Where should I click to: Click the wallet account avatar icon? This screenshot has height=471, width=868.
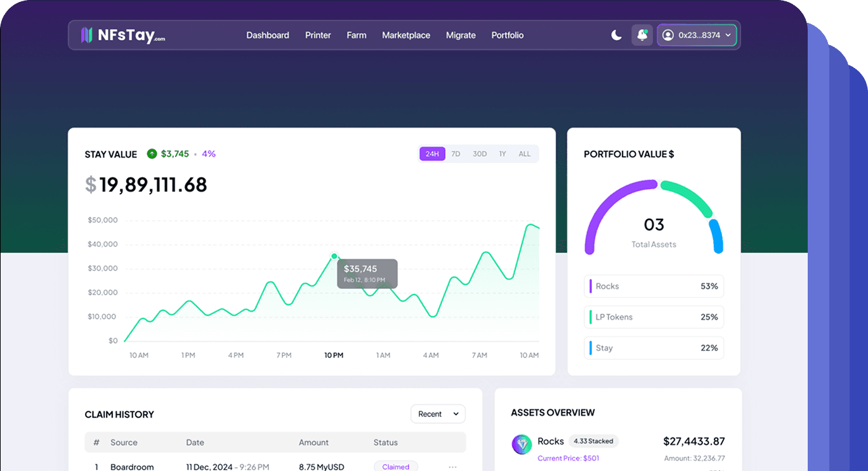[667, 36]
